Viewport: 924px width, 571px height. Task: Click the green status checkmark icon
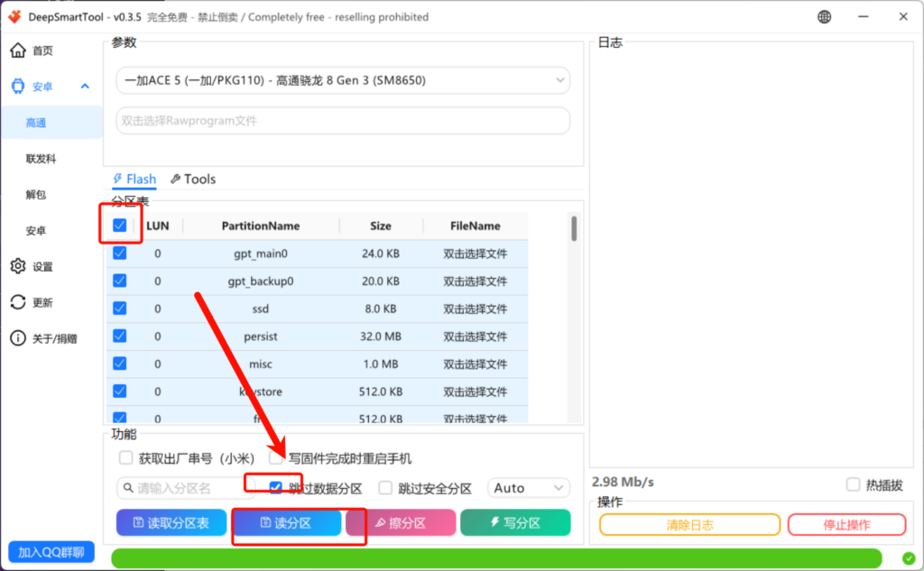907,558
